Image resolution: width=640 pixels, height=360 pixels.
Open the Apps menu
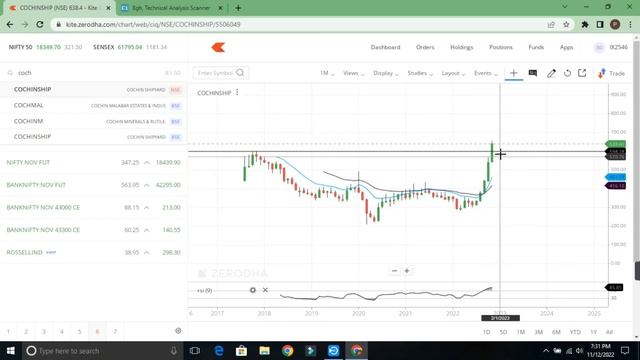click(566, 47)
